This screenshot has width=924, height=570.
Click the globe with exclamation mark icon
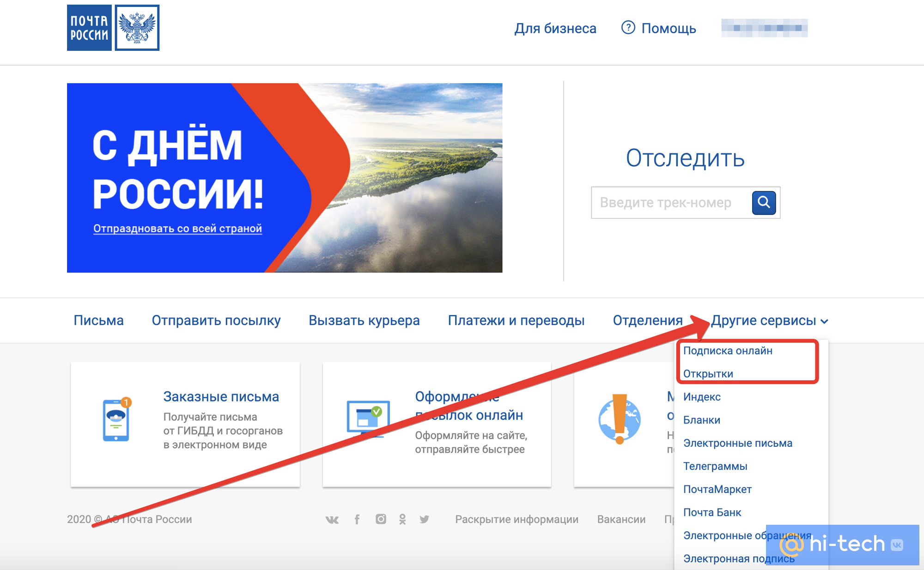(620, 419)
